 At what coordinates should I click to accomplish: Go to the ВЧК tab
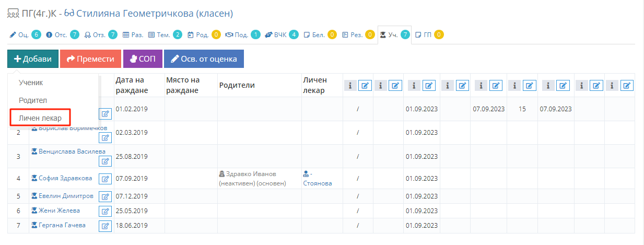pos(282,35)
